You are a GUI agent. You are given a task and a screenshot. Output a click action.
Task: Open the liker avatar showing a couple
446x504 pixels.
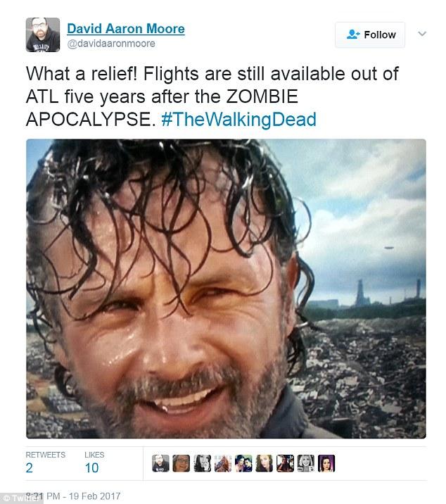pos(243,463)
